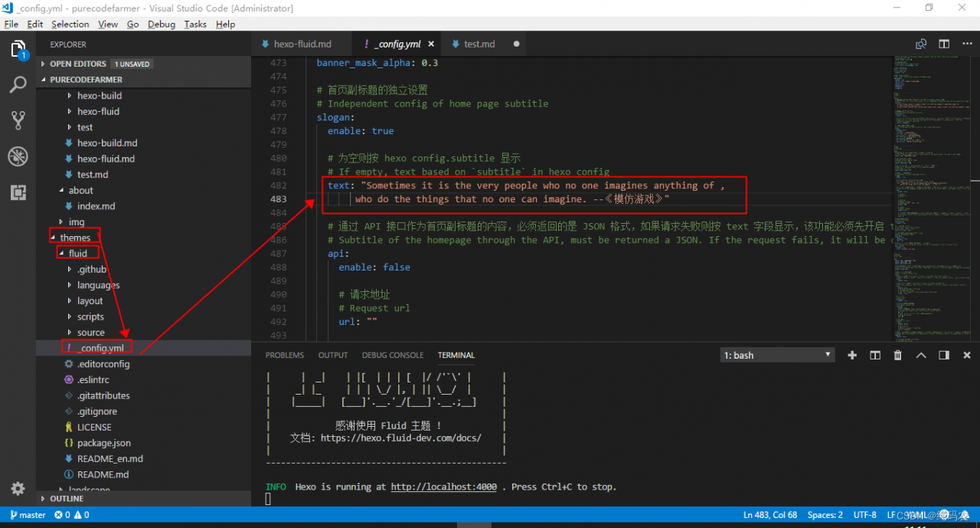Viewport: 980px width, 528px height.
Task: Open the Debug view icon
Action: coord(18,156)
